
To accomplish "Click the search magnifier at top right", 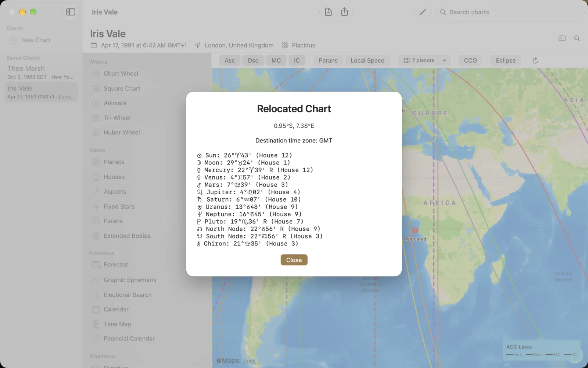I will pyautogui.click(x=577, y=38).
